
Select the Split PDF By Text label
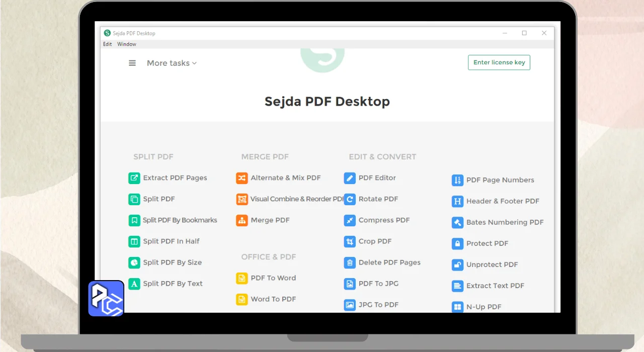point(173,284)
